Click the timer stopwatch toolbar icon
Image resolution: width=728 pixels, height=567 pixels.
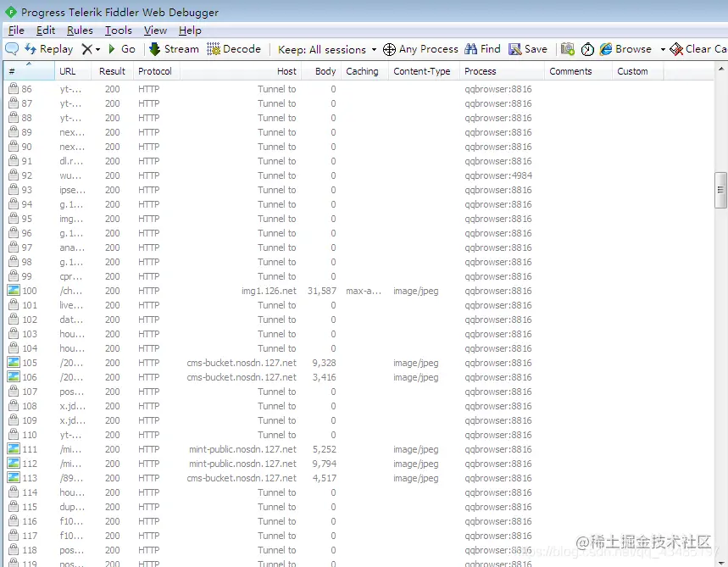[587, 49]
